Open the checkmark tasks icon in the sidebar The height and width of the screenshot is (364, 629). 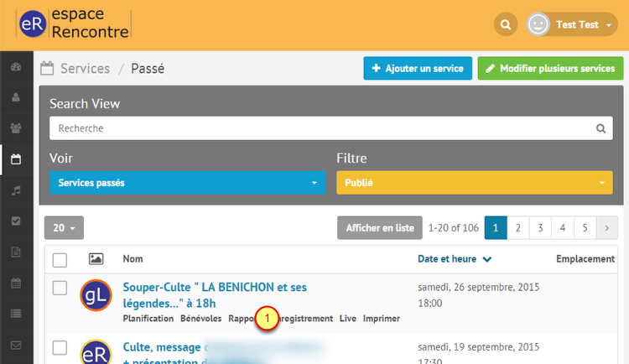click(x=16, y=221)
